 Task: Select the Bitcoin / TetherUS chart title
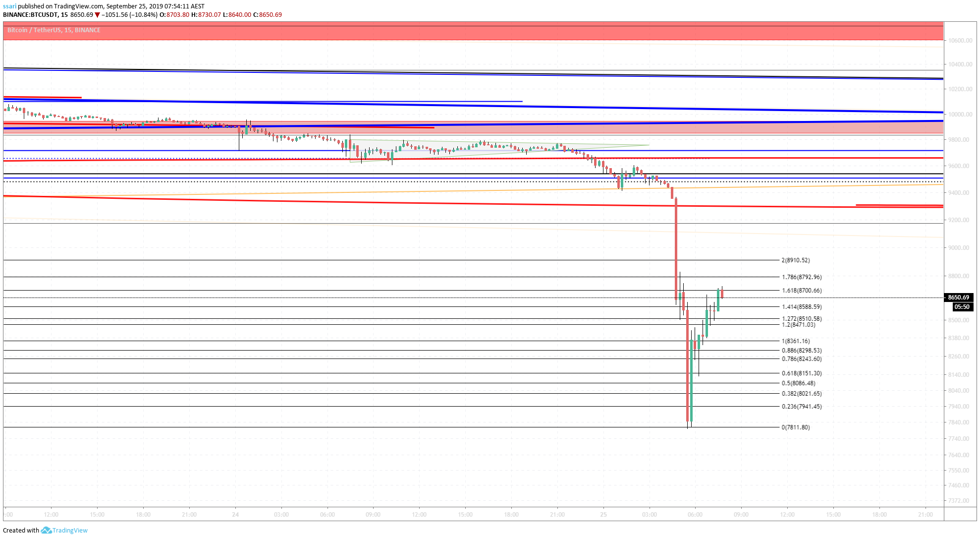coord(54,30)
